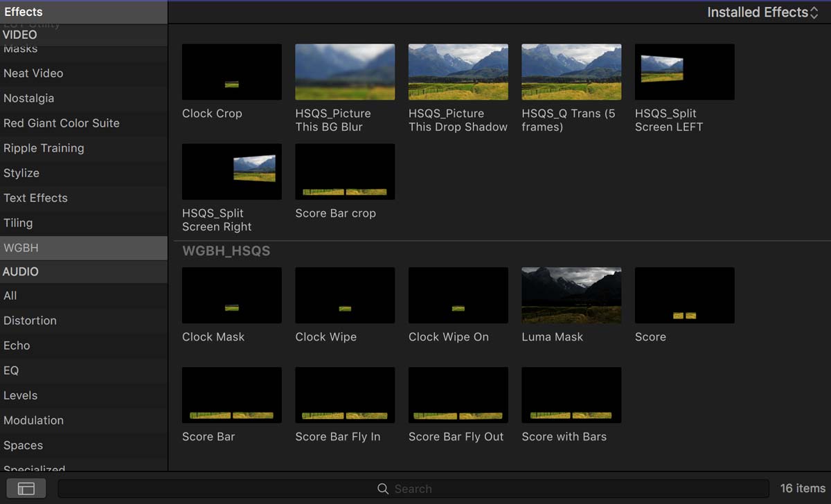The height and width of the screenshot is (504, 831).
Task: Click the Effects panel title
Action: click(24, 12)
